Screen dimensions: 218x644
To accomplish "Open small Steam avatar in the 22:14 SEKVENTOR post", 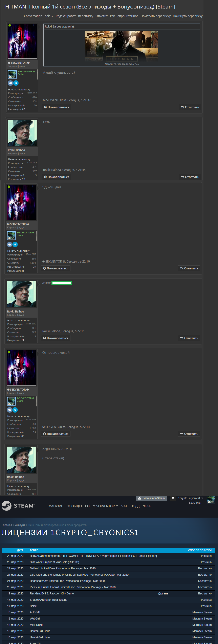I will coord(12,401).
